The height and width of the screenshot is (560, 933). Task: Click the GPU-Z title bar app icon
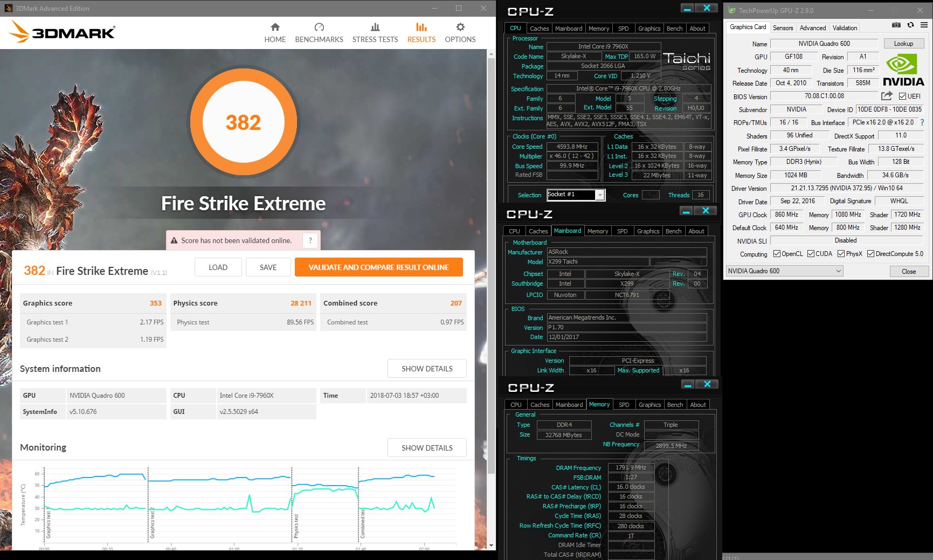click(731, 10)
